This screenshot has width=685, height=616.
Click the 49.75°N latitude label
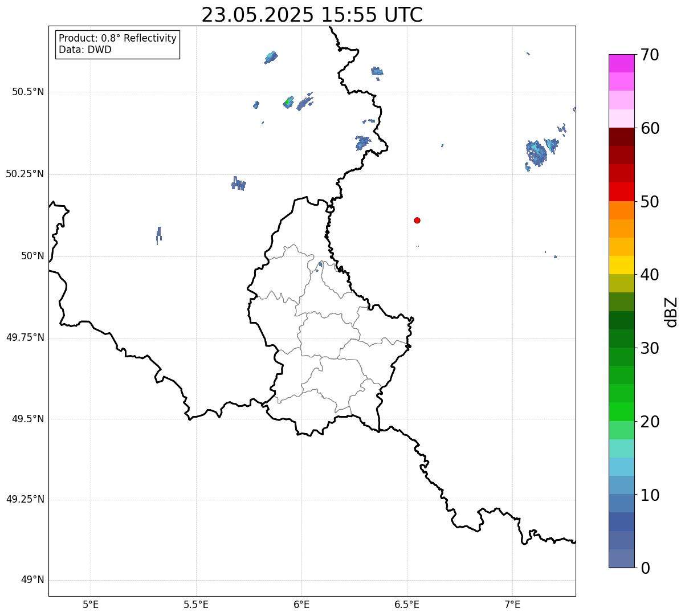25,337
